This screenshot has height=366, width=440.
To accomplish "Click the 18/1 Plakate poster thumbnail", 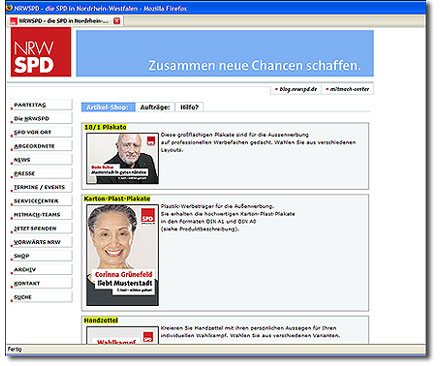I will coord(122,158).
